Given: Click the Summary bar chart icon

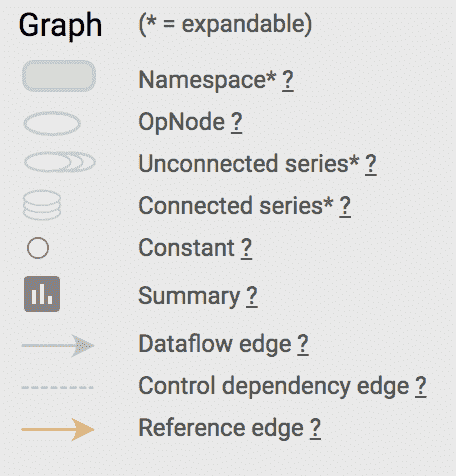Looking at the screenshot, I should click(42, 294).
